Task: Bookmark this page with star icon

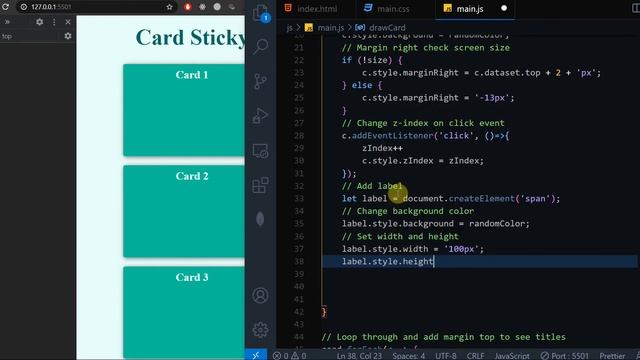Action: (x=169, y=7)
